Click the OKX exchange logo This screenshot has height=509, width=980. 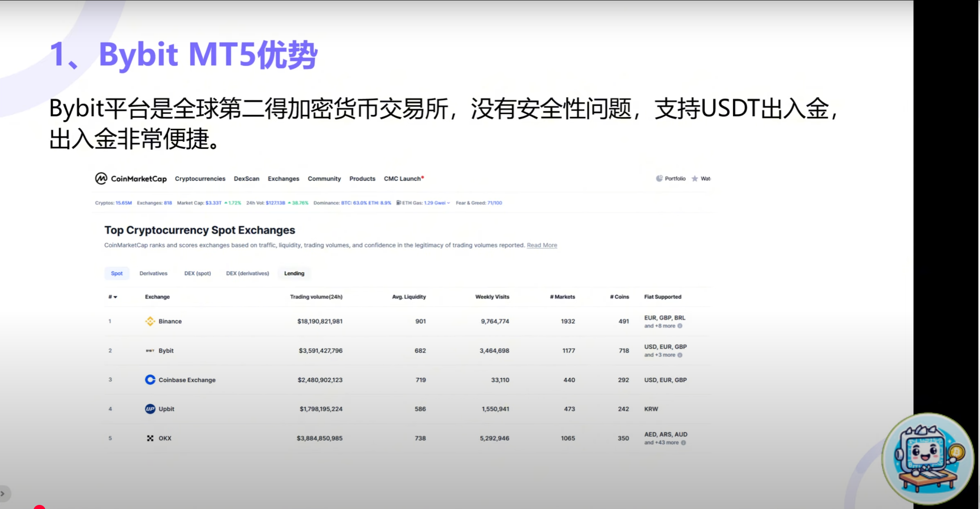(150, 438)
